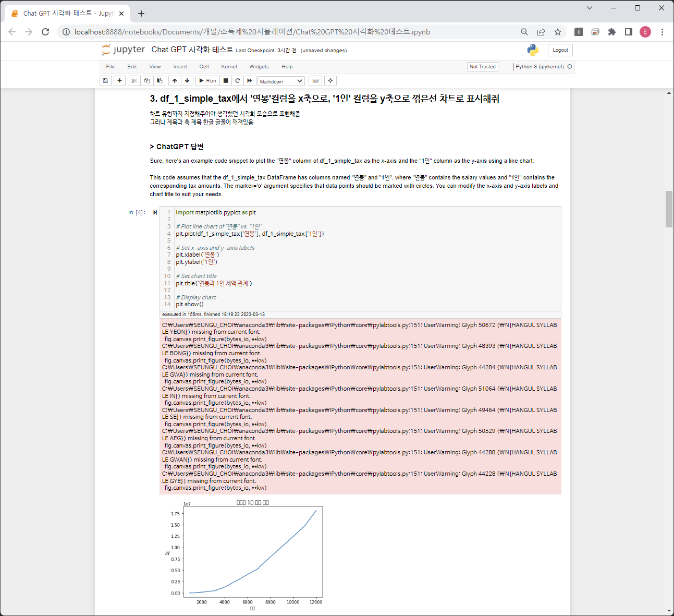The image size is (674, 616).
Task: Restart the kernel icon
Action: click(238, 81)
